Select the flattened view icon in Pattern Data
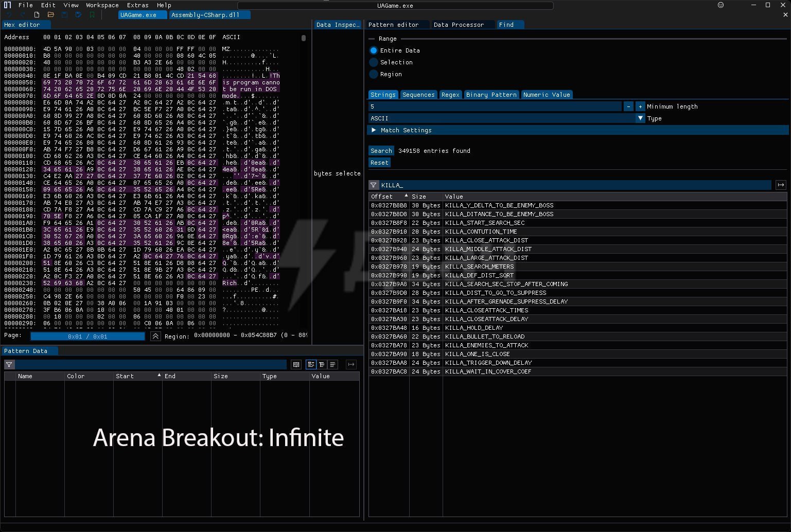 (332, 364)
